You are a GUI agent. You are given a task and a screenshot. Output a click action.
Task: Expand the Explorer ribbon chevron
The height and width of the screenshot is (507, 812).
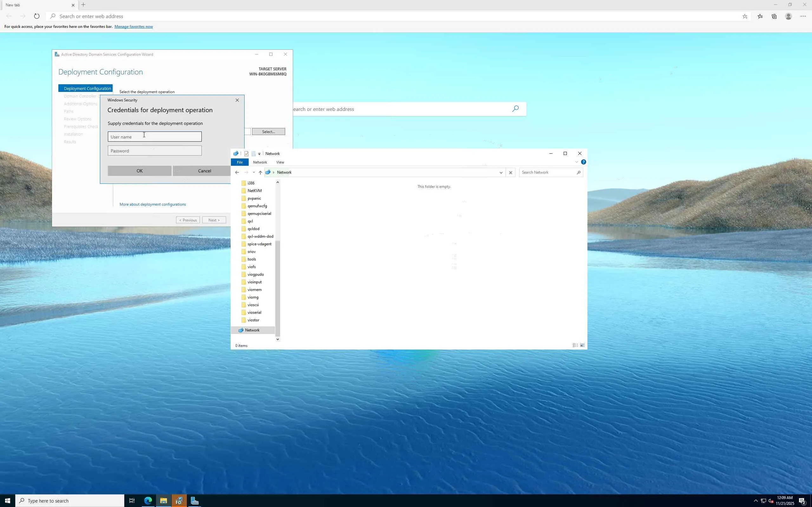(x=576, y=162)
